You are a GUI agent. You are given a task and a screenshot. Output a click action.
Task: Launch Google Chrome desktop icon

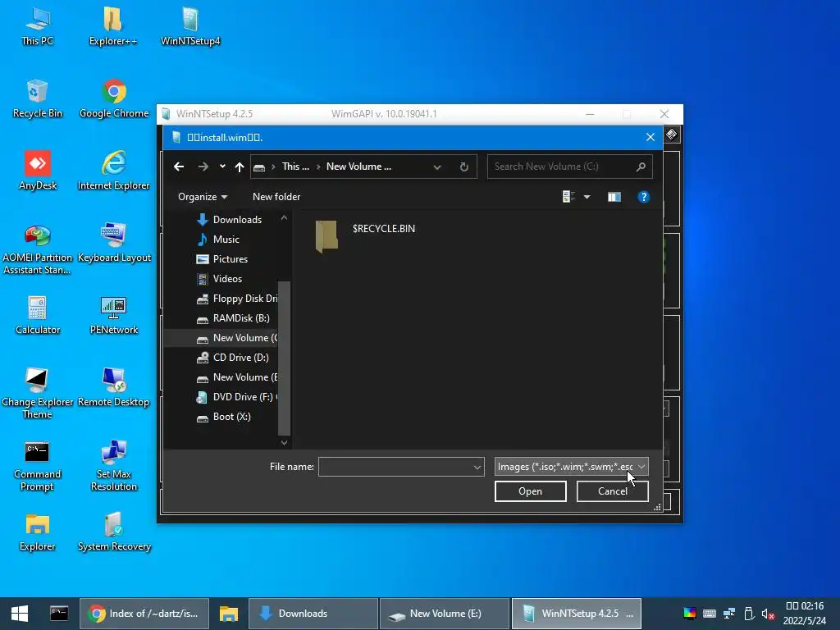(113, 99)
